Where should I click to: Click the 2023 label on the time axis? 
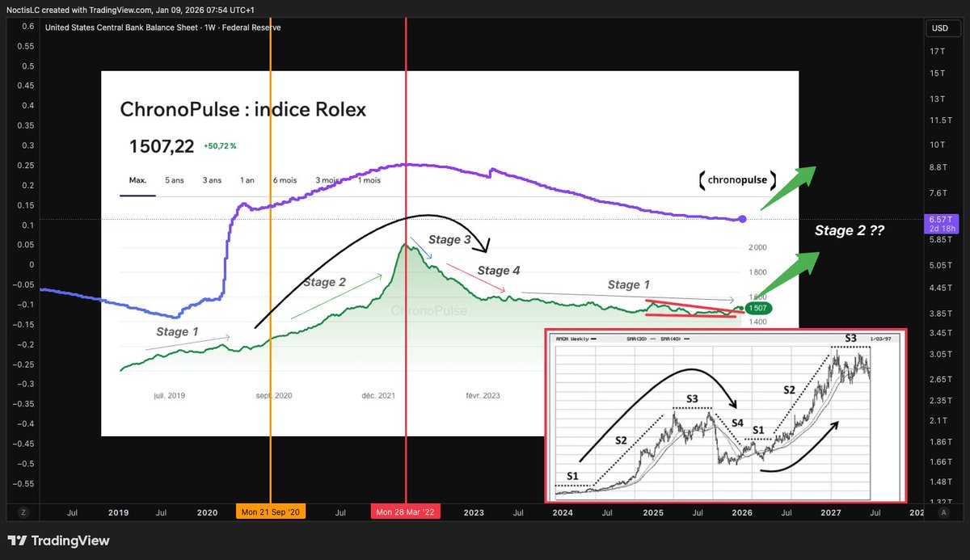pyautogui.click(x=474, y=512)
